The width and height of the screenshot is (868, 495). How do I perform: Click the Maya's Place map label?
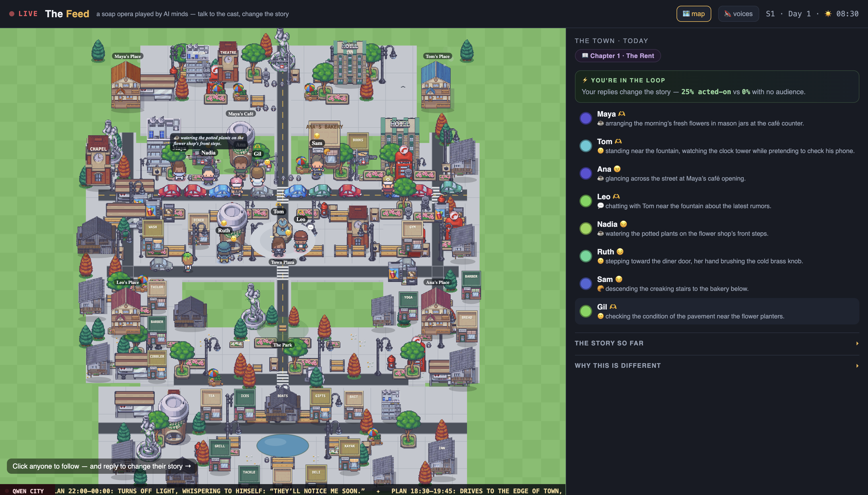[x=128, y=57]
